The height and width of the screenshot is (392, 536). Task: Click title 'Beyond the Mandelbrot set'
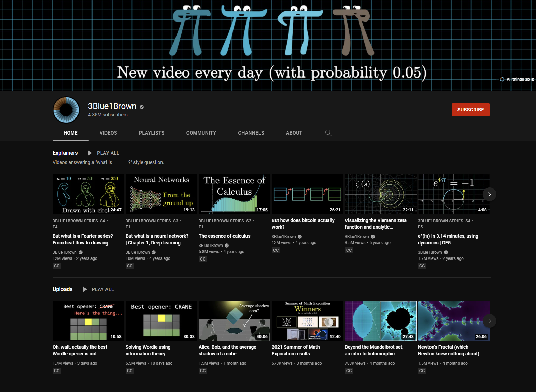(374, 350)
